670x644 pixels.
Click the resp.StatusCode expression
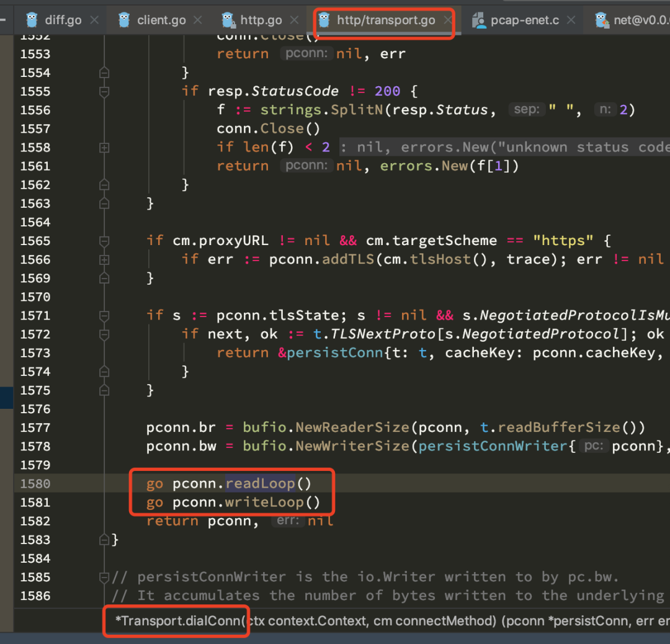pos(273,91)
